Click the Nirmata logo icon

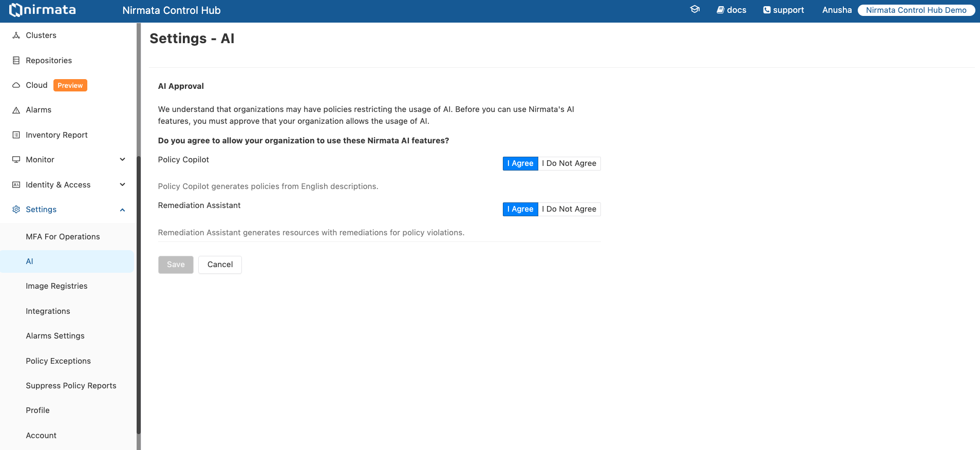(16, 10)
